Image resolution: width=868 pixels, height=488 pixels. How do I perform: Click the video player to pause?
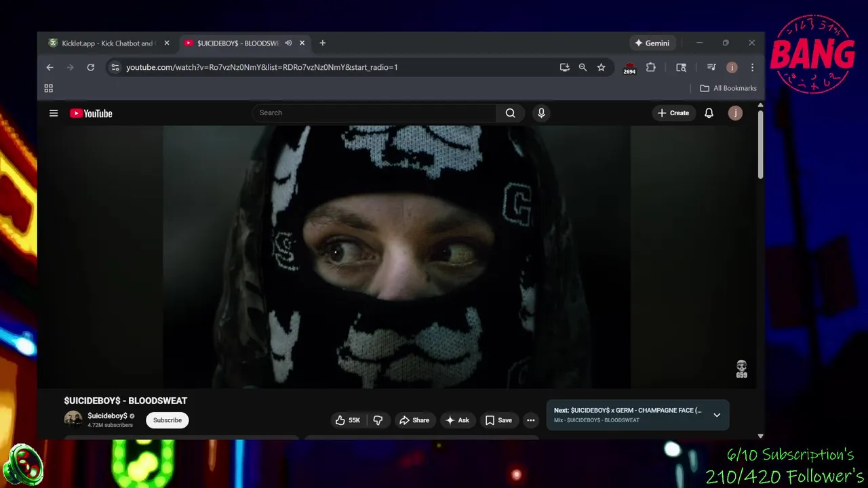click(x=397, y=256)
